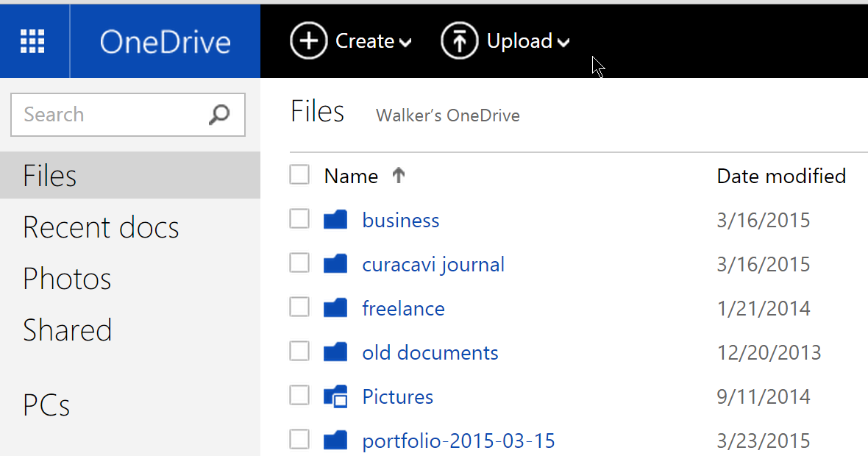
Task: Click the curacavi journal folder icon
Action: pos(335,264)
